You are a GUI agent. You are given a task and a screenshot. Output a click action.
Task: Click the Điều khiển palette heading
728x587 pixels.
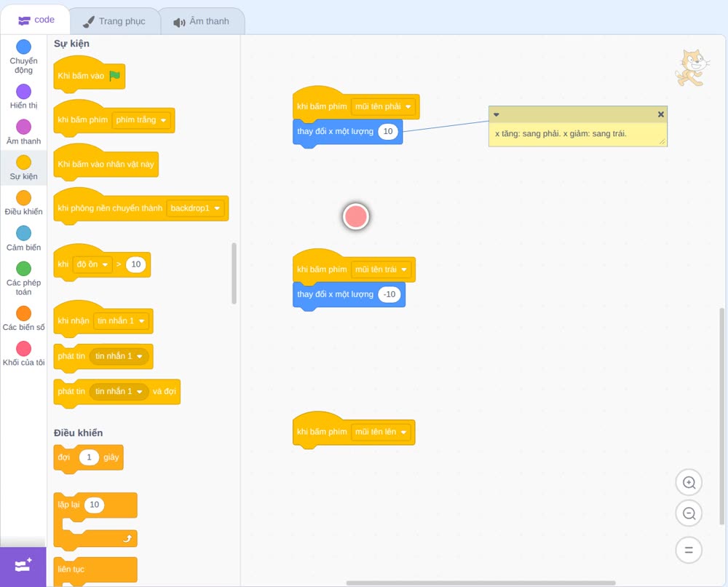coord(78,433)
